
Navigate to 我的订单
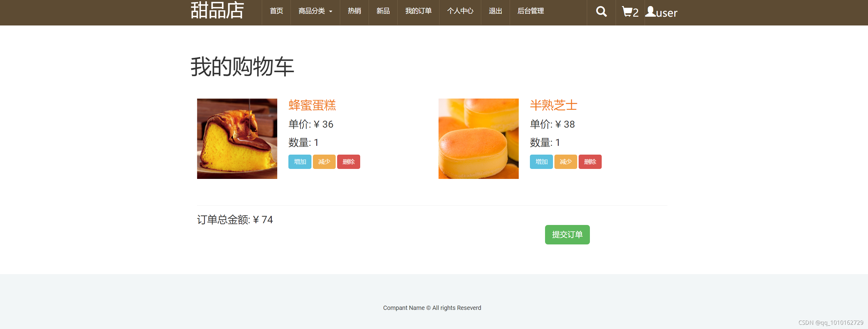point(418,11)
